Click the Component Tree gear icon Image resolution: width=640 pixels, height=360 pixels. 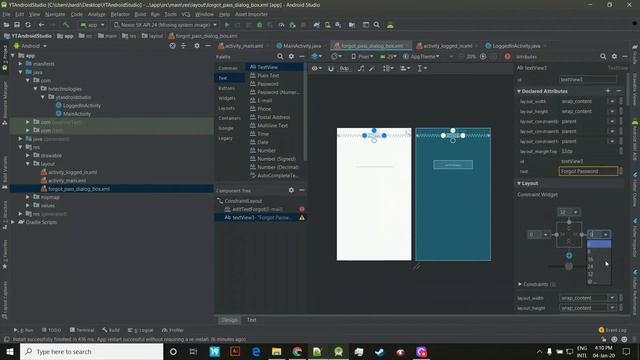click(291, 190)
